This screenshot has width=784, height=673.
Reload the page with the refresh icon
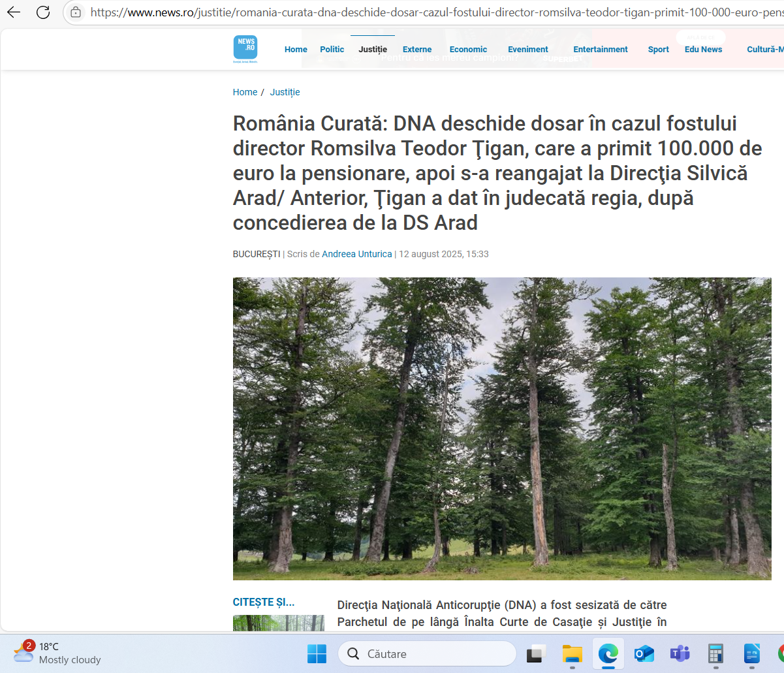[x=43, y=11]
